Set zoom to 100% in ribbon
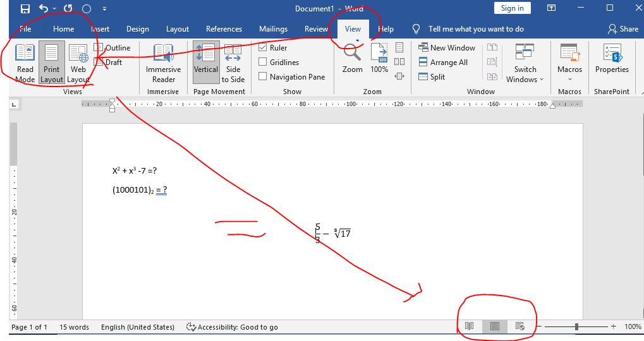Viewport: 644px width, 341px height. [379, 59]
